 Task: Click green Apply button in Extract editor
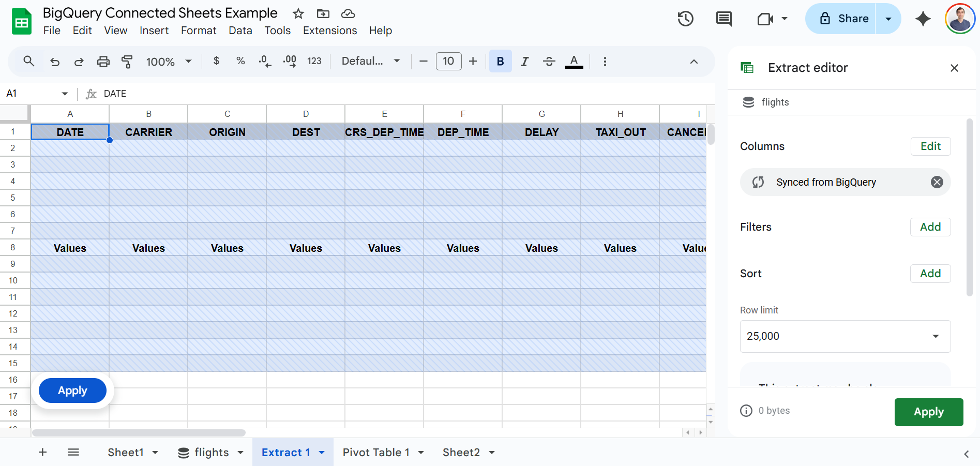928,412
